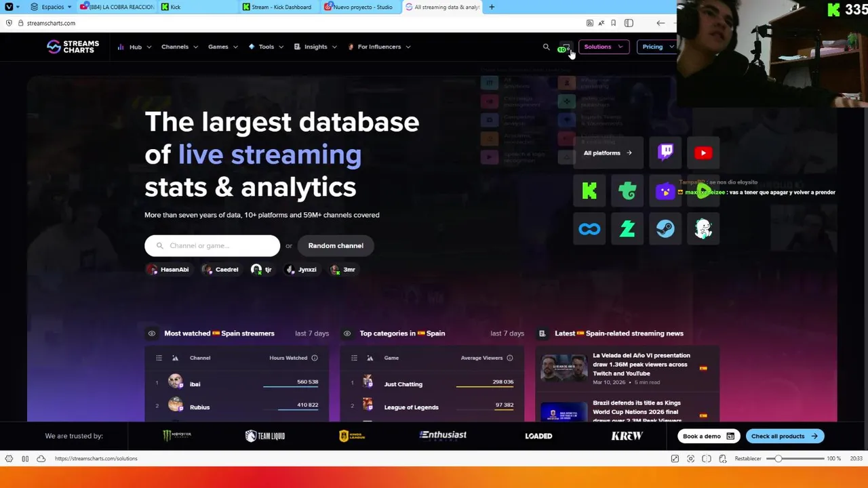Open the Steam platform icon
The height and width of the screenshot is (488, 868).
click(665, 229)
